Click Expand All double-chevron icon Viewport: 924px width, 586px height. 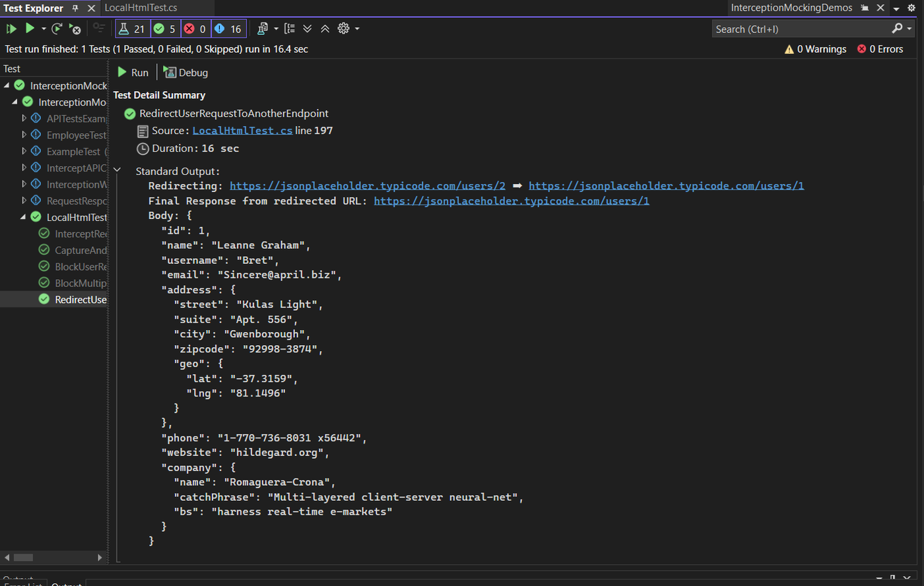point(308,28)
